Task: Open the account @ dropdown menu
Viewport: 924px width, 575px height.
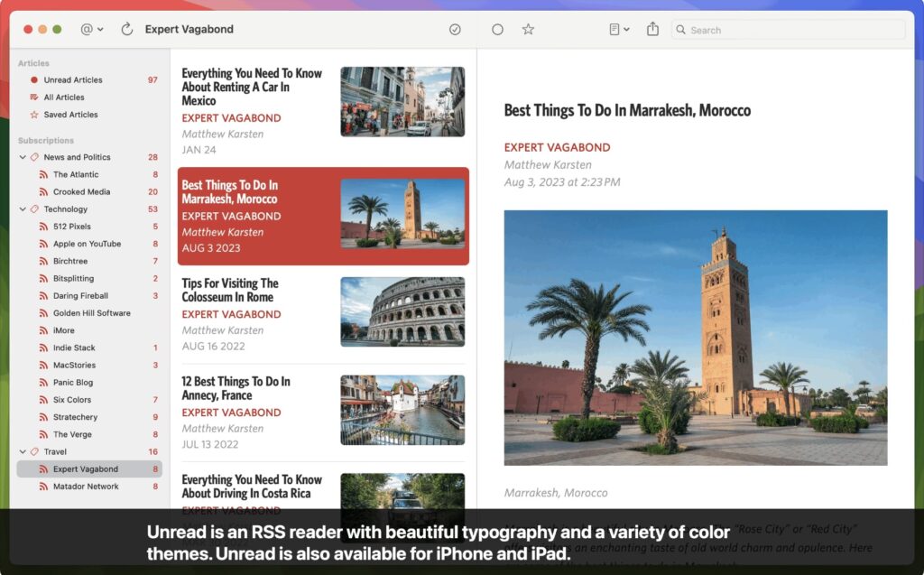Action: coord(91,29)
